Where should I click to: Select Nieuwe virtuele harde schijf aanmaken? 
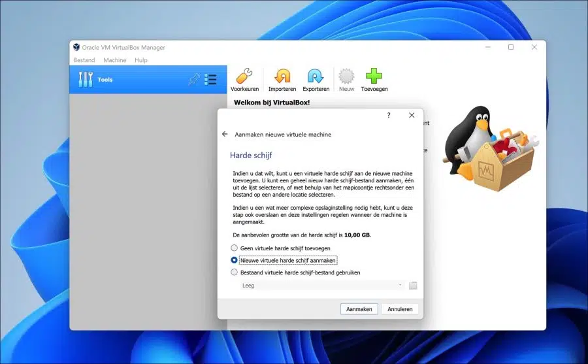(284, 260)
